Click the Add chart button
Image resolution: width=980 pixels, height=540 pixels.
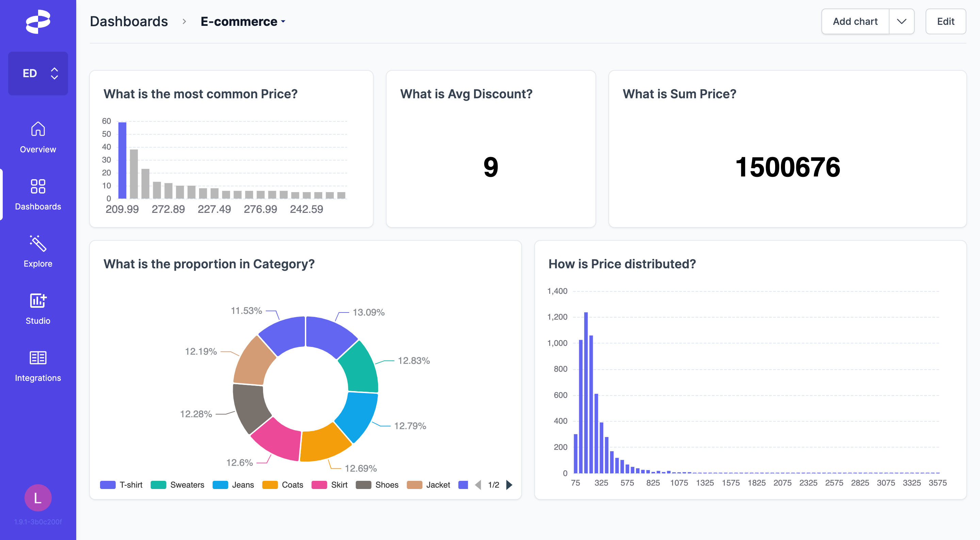point(855,22)
